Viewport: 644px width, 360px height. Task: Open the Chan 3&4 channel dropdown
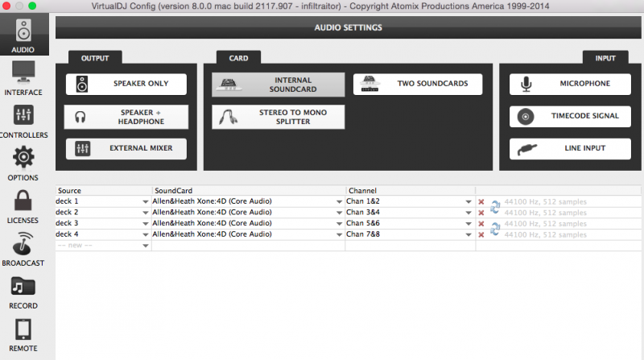click(x=469, y=213)
